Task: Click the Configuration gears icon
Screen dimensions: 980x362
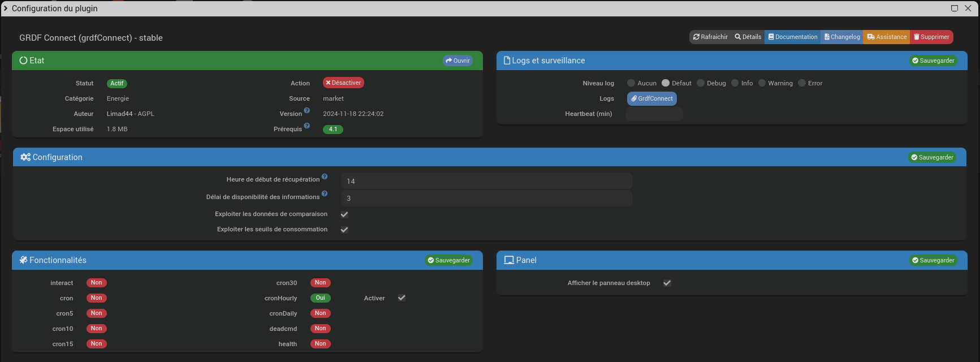Action: tap(25, 157)
